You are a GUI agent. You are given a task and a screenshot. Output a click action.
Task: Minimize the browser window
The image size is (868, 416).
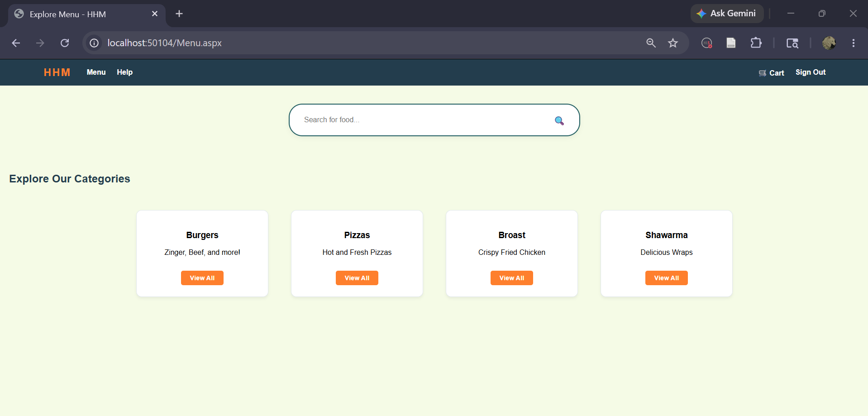[791, 14]
